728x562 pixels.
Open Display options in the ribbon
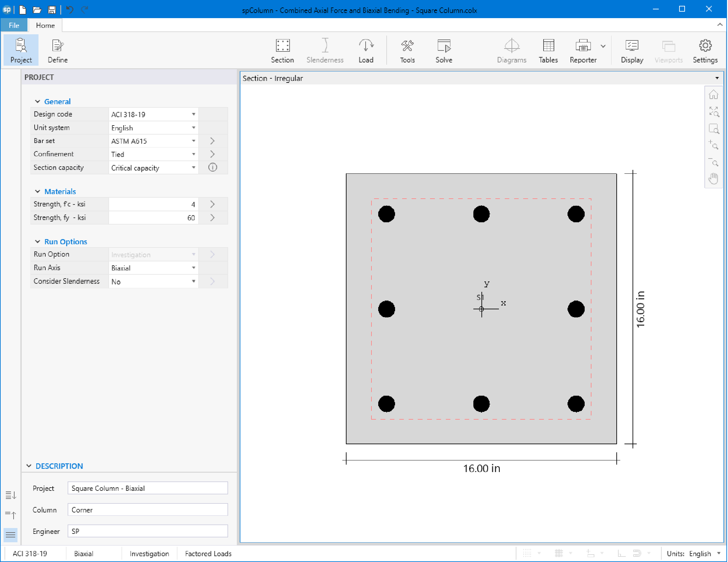click(x=632, y=50)
